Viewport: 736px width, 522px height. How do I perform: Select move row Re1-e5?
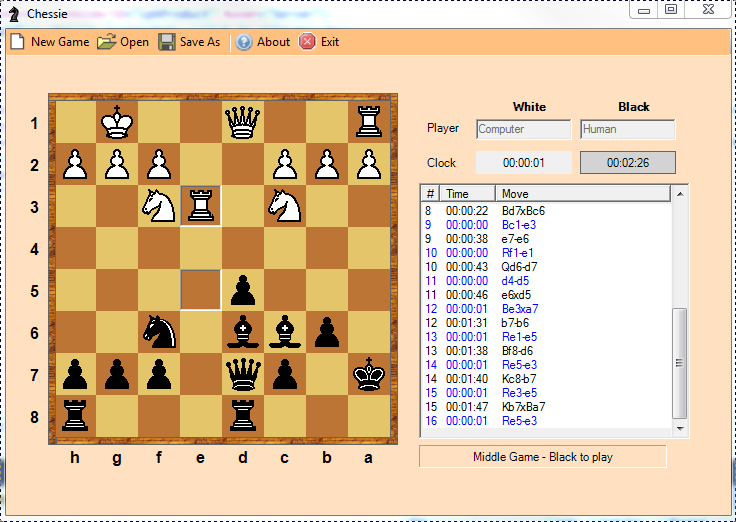pyautogui.click(x=547, y=337)
